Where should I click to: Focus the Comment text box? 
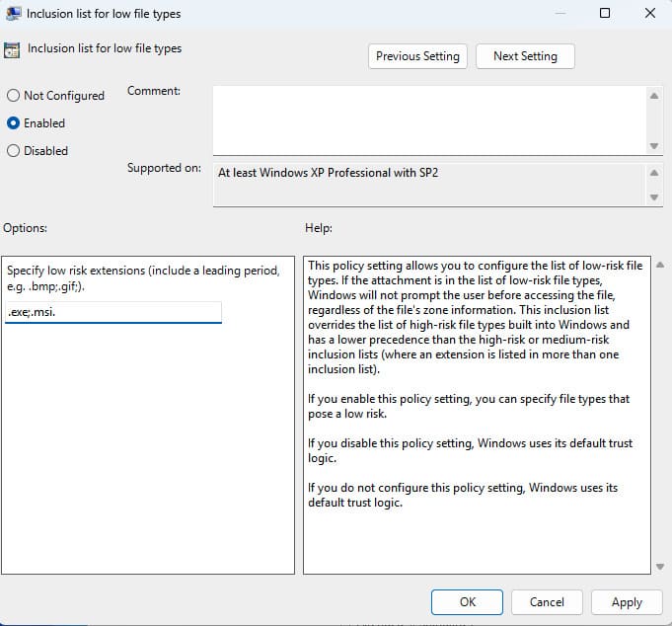429,120
